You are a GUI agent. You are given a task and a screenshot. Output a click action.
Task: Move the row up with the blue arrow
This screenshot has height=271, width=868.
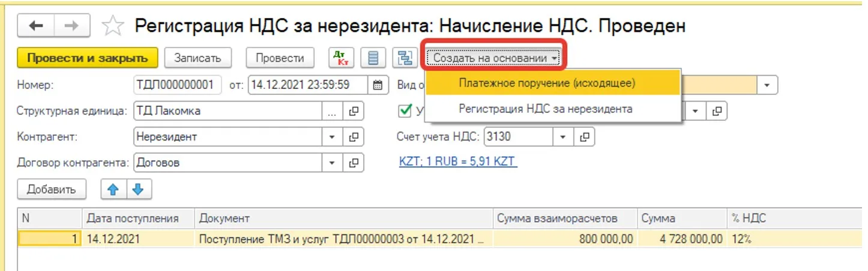(x=113, y=189)
